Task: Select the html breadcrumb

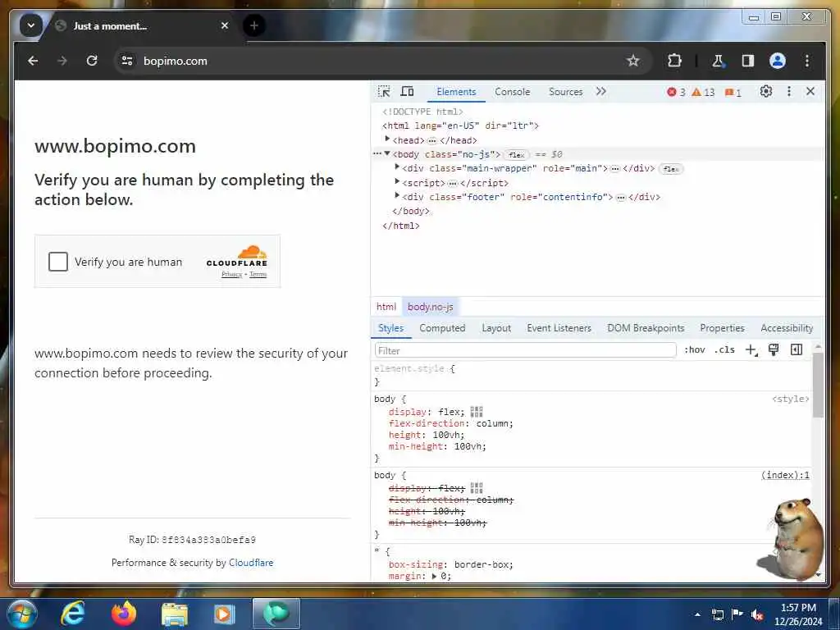Action: [386, 307]
